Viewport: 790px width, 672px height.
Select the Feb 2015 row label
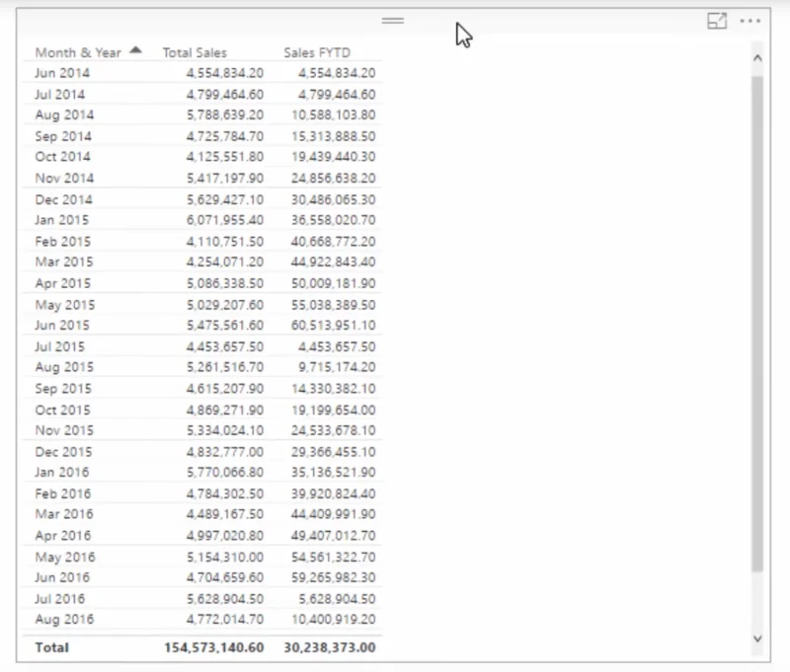(x=62, y=242)
